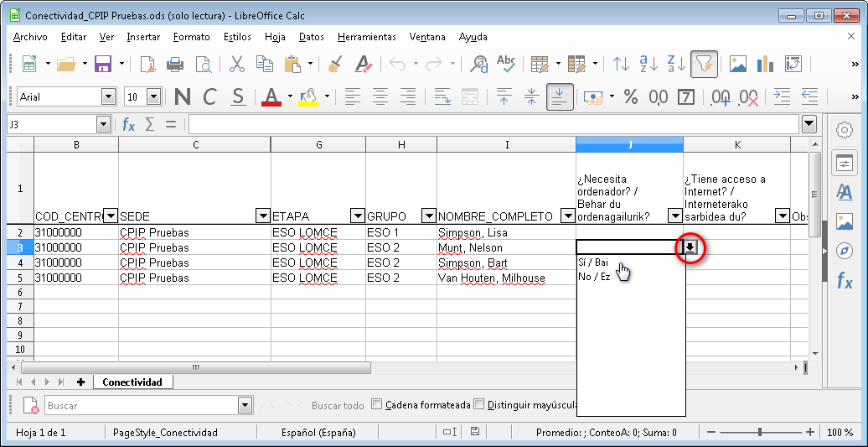Open Name Box J3 dropdown

point(103,125)
